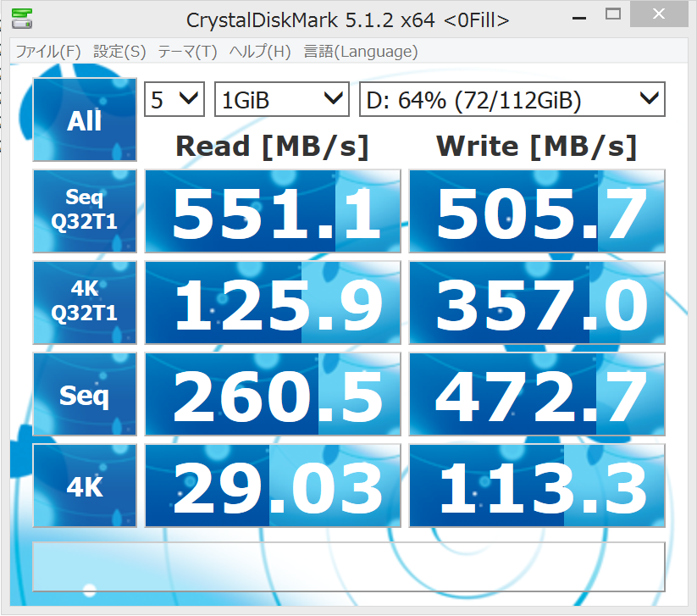This screenshot has width=697, height=616.
Task: Open the 設定(S) menu
Action: click(119, 52)
